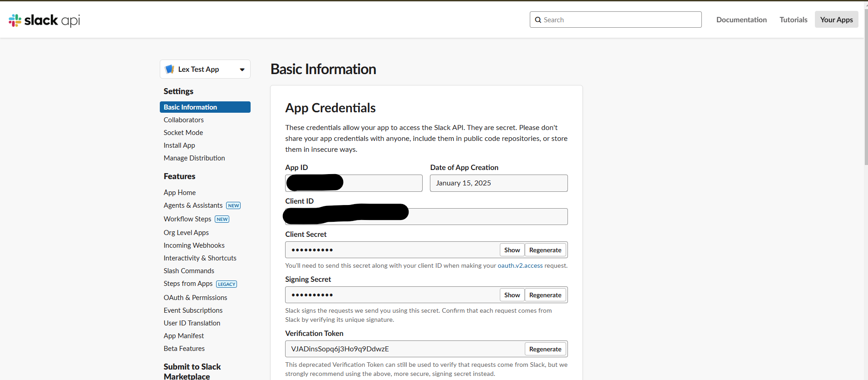868x380 pixels.
Task: Open Your Apps in header
Action: (x=836, y=20)
